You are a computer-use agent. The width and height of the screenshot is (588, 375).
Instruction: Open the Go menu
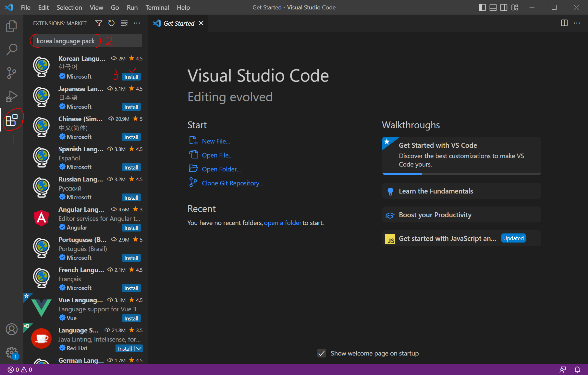pos(115,7)
